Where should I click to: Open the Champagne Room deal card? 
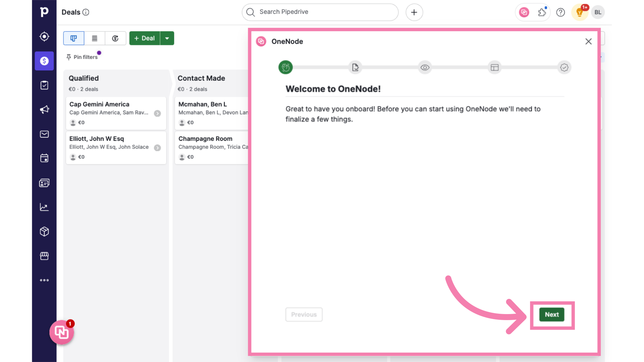click(212, 147)
